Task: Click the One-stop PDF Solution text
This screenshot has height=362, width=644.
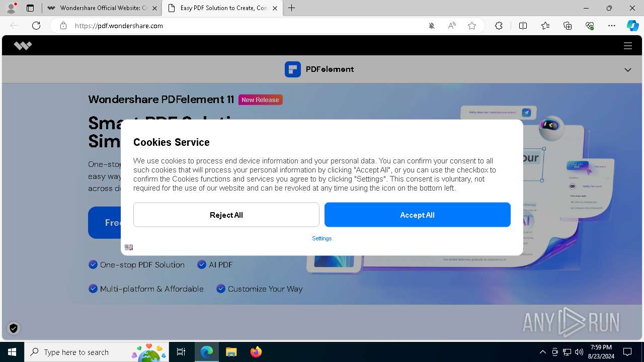Action: [x=142, y=264]
